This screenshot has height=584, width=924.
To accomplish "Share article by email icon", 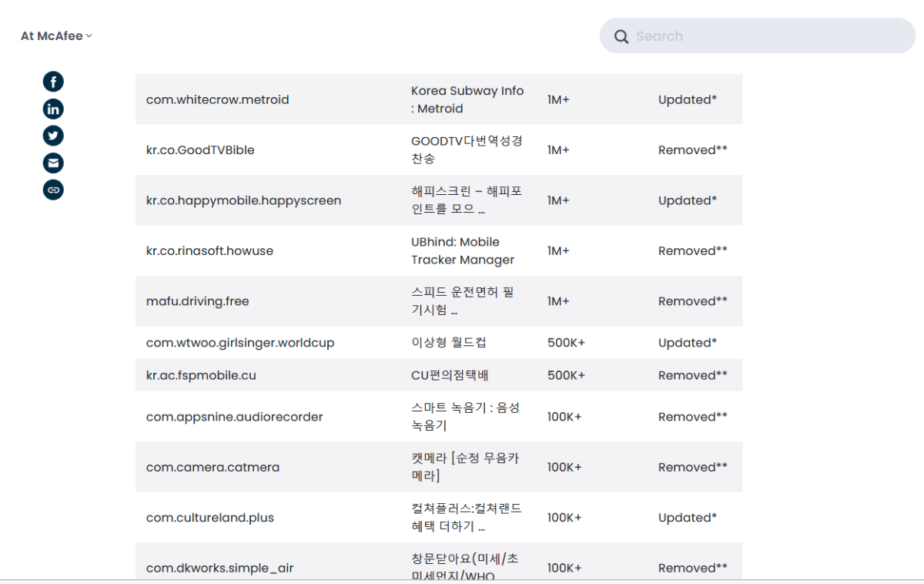I will point(53,163).
